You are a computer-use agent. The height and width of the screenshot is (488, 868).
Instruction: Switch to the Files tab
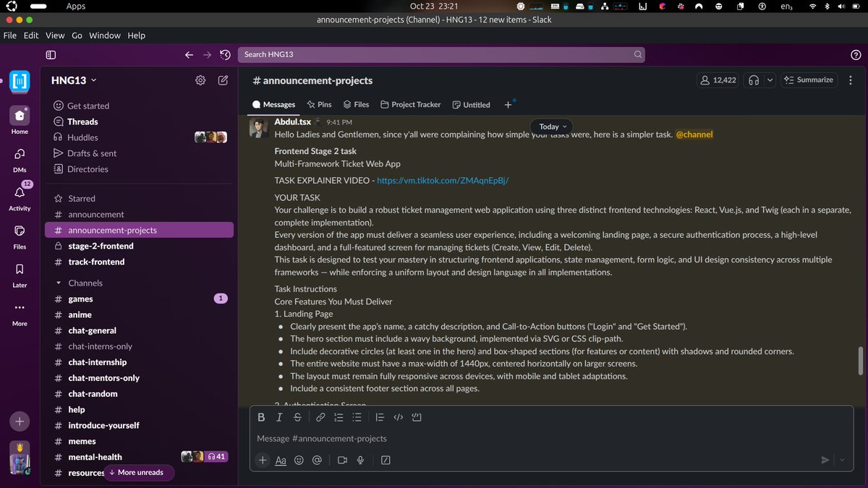coord(356,105)
